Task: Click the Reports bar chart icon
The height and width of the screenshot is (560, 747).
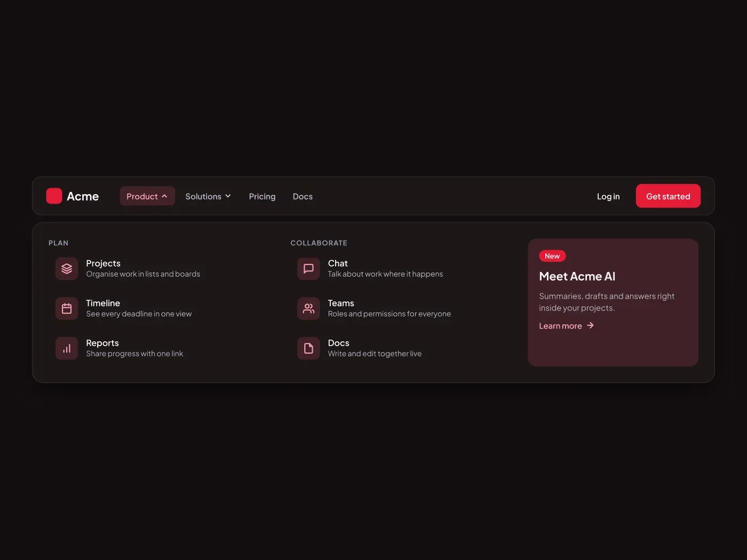Action: 67,349
